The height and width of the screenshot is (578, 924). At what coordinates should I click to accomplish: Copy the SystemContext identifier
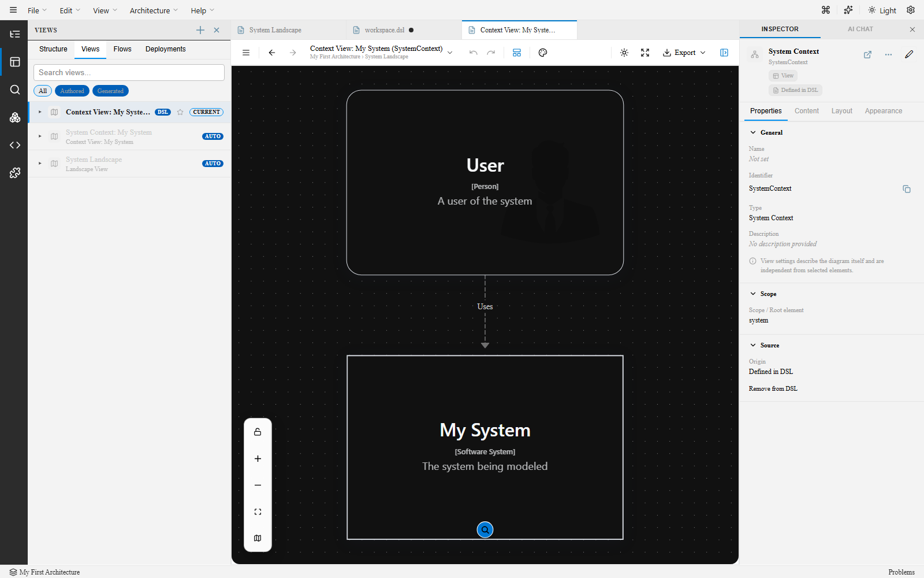(x=907, y=189)
